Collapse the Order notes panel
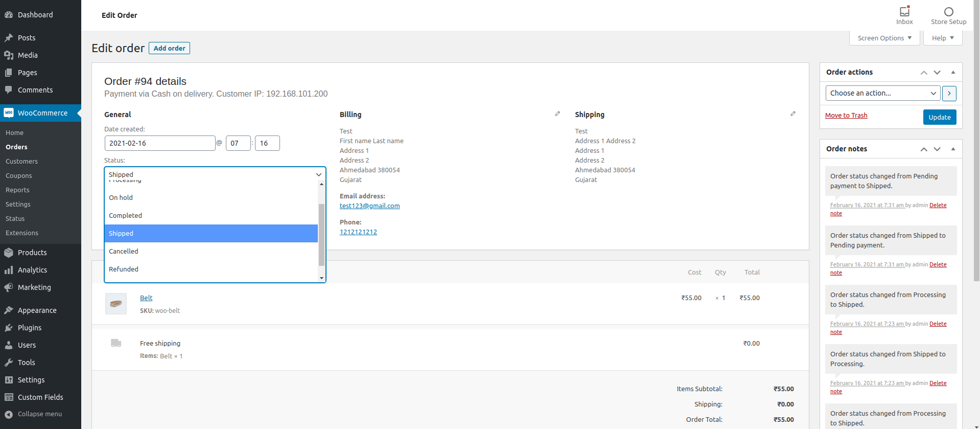The height and width of the screenshot is (429, 980). tap(953, 149)
